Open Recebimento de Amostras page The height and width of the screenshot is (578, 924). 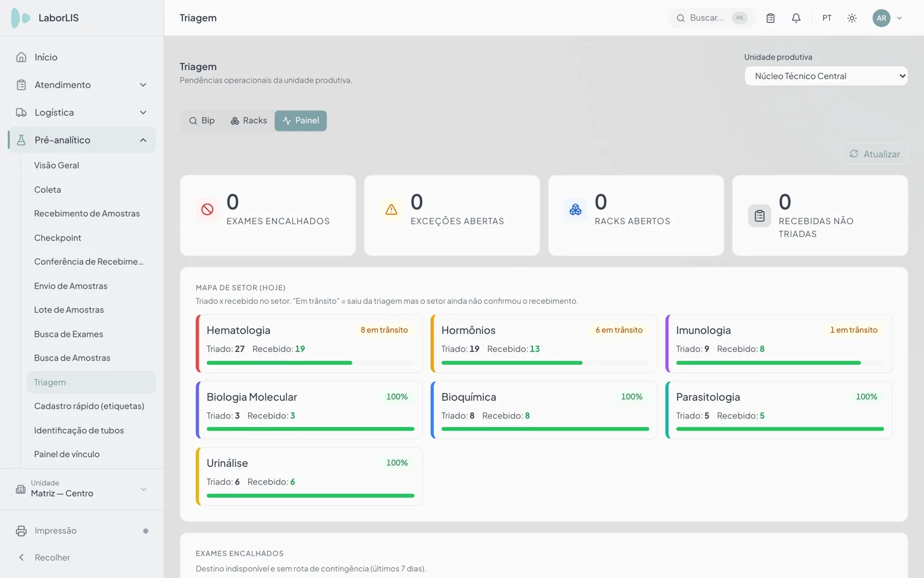87,214
